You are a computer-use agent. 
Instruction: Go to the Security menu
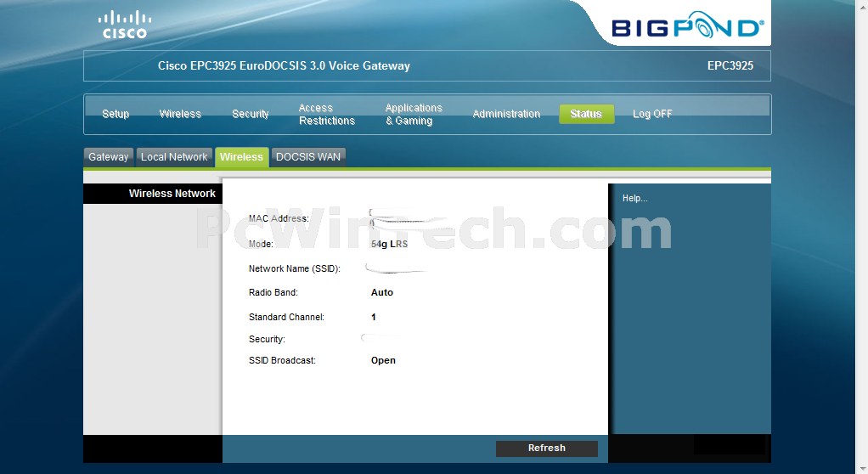click(251, 114)
